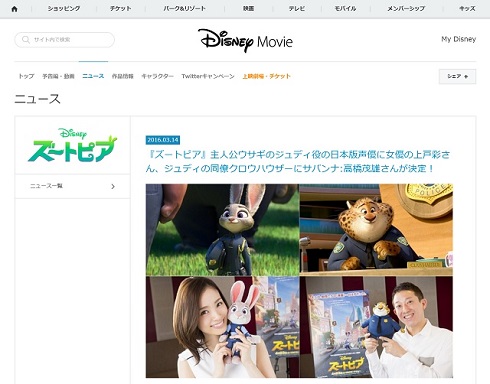Open 映画 in top navigation
This screenshot has width=490, height=384.
click(x=248, y=9)
